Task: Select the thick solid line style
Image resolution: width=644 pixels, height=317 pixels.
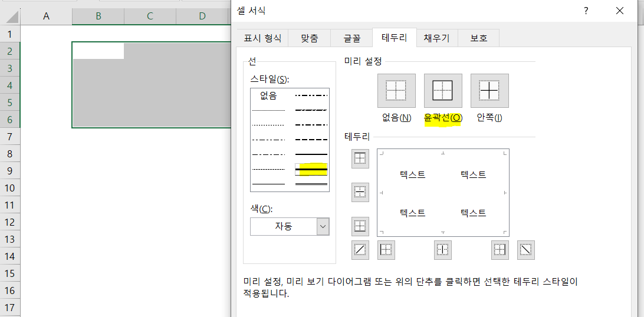Action: click(x=311, y=169)
